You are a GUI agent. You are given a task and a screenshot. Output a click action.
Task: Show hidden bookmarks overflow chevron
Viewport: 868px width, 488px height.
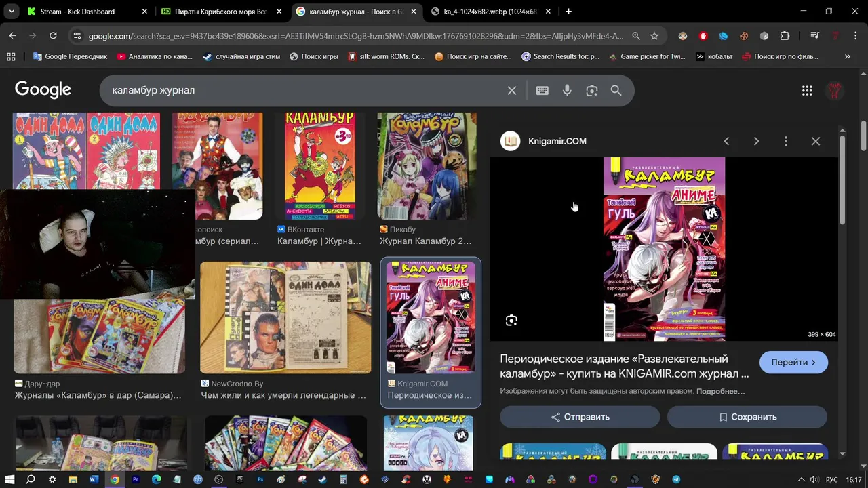(848, 56)
